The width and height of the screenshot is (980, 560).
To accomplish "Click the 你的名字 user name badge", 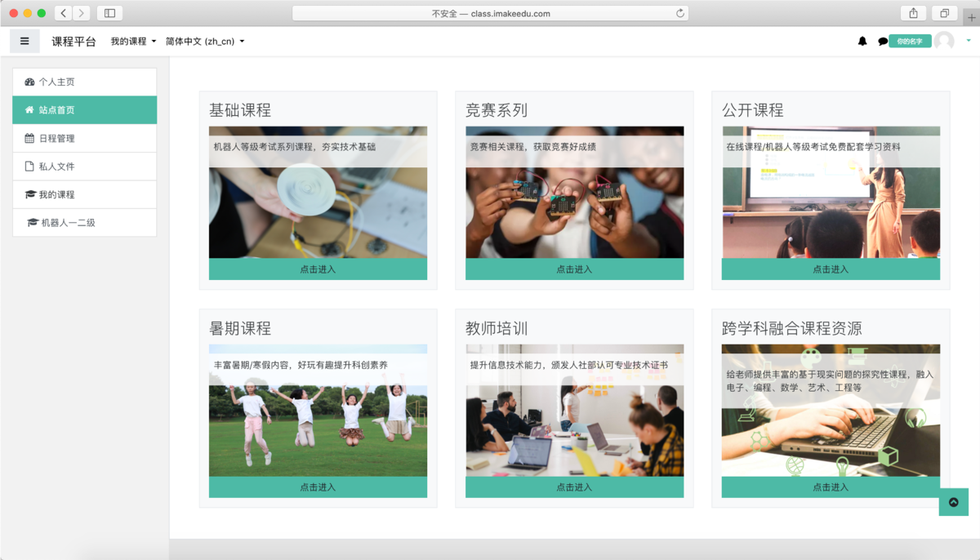I will tap(910, 41).
